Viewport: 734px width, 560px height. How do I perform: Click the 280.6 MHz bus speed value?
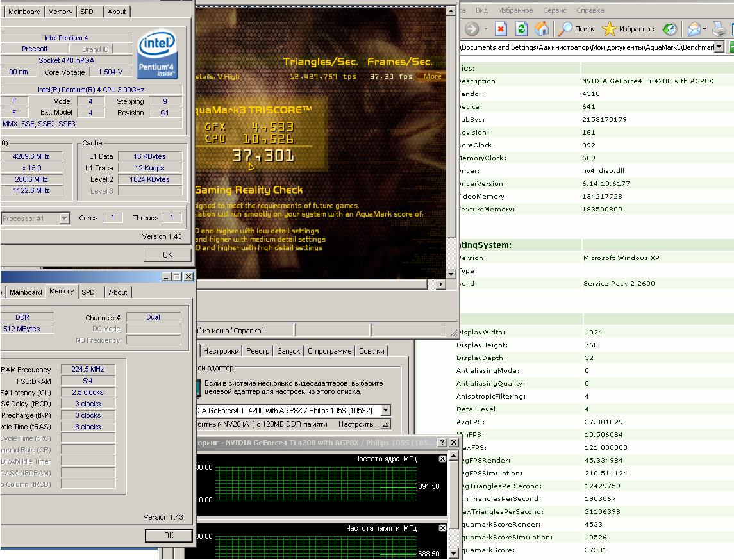(31, 179)
